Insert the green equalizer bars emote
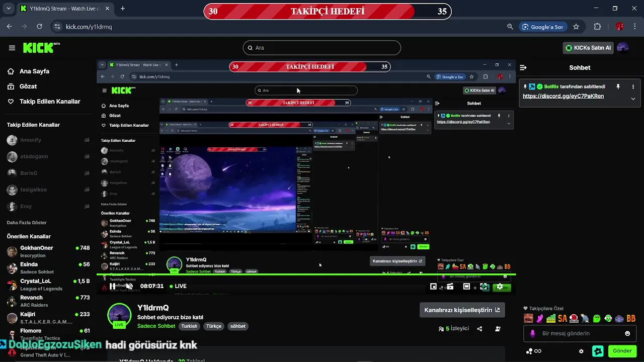The width and height of the screenshot is (644, 362). pos(551,318)
